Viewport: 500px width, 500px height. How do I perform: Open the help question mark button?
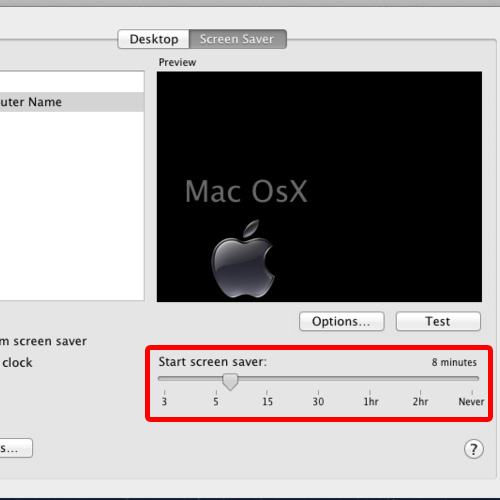pos(474,449)
